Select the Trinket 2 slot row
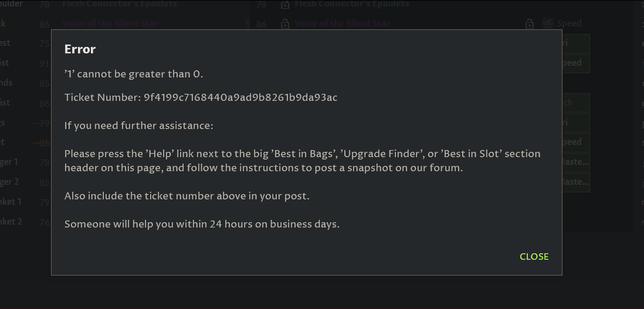The image size is (644, 309). pyautogui.click(x=11, y=222)
